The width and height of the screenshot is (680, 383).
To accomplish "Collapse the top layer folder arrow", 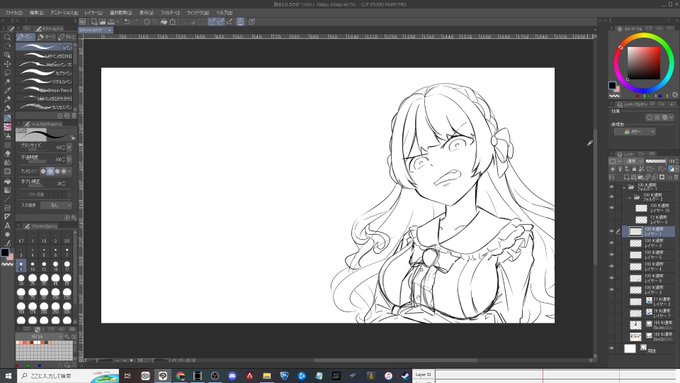I will pos(624,187).
